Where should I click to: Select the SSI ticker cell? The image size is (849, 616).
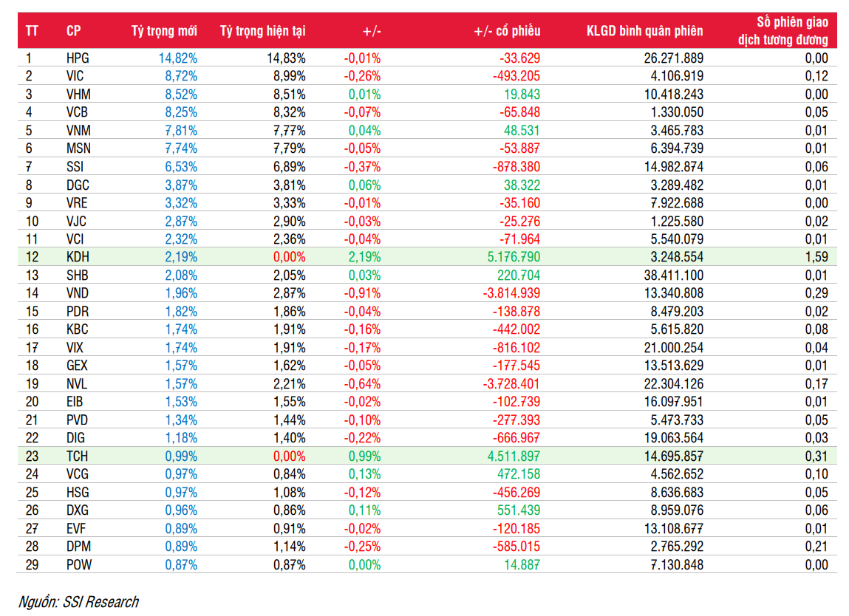[75, 167]
